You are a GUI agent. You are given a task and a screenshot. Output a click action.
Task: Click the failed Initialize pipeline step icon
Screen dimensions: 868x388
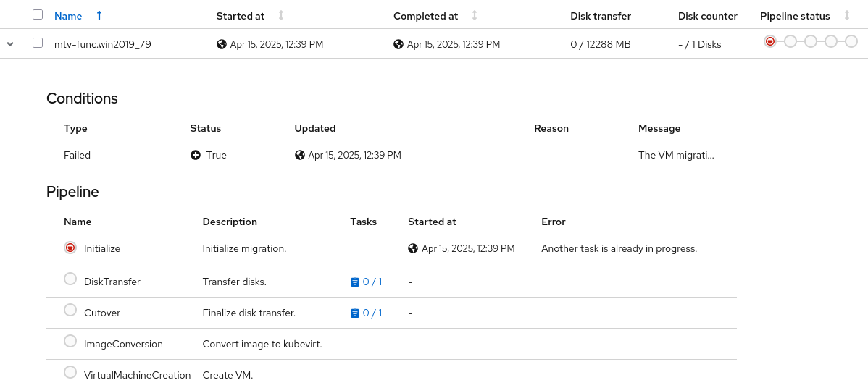(70, 248)
